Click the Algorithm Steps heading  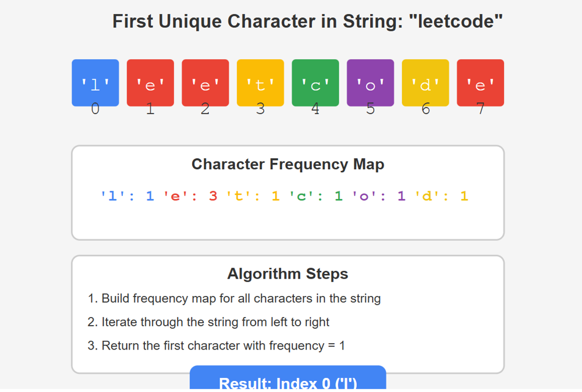[x=288, y=274]
